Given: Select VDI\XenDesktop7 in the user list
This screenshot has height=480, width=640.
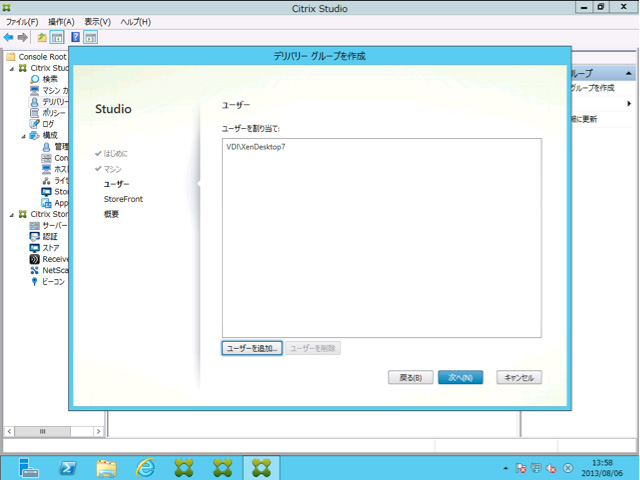Looking at the screenshot, I should click(x=256, y=147).
